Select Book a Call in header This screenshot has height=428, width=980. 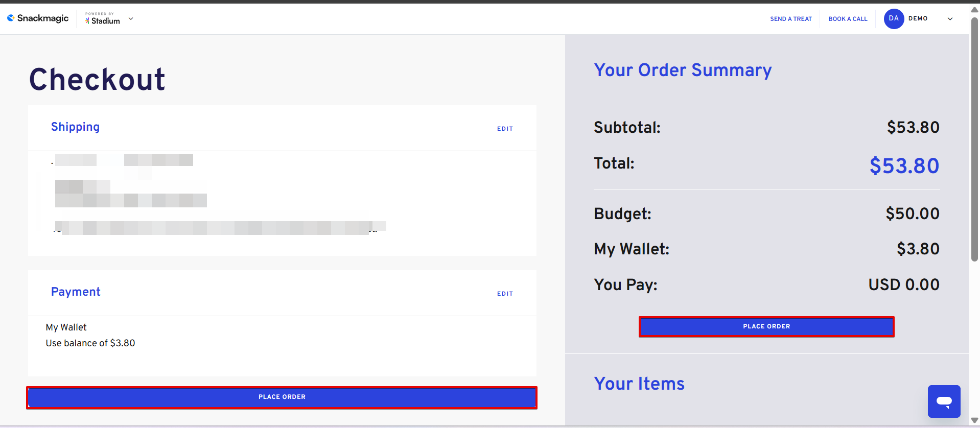(x=848, y=19)
